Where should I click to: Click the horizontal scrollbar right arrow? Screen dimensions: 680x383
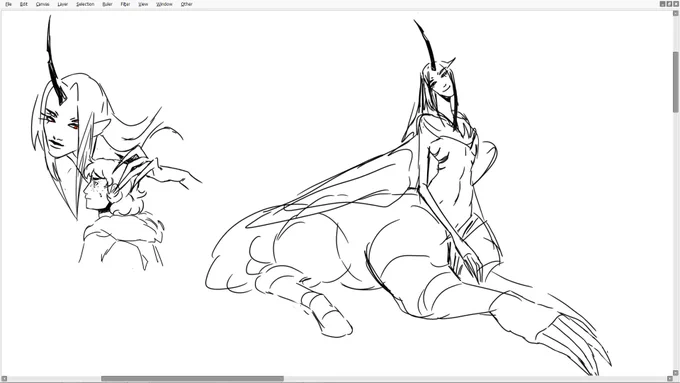coord(670,379)
